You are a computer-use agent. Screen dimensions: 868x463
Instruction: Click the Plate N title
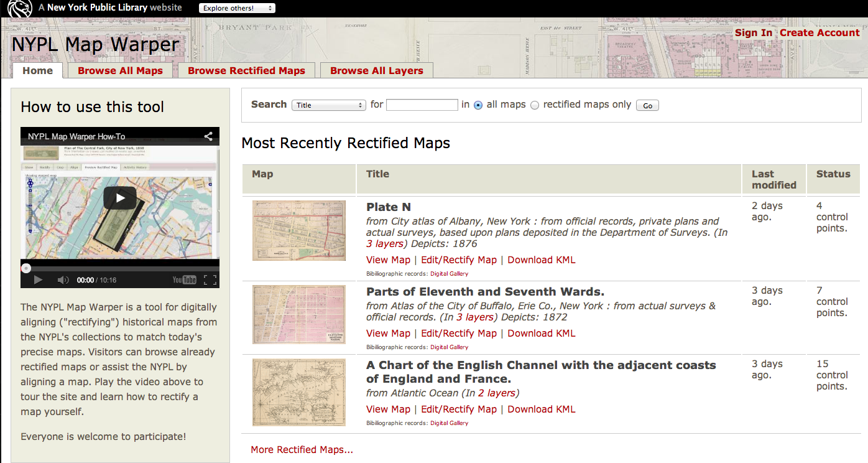(389, 207)
